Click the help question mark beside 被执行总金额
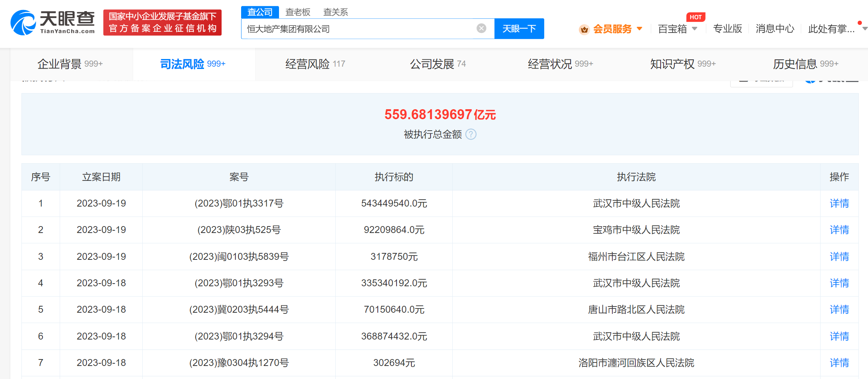 pos(471,135)
